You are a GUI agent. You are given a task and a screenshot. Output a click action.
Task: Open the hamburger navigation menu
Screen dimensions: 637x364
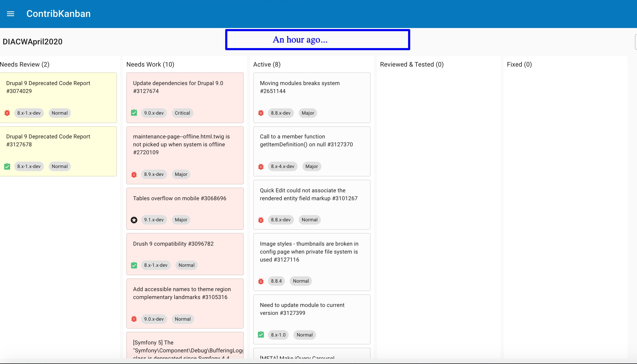pos(11,14)
